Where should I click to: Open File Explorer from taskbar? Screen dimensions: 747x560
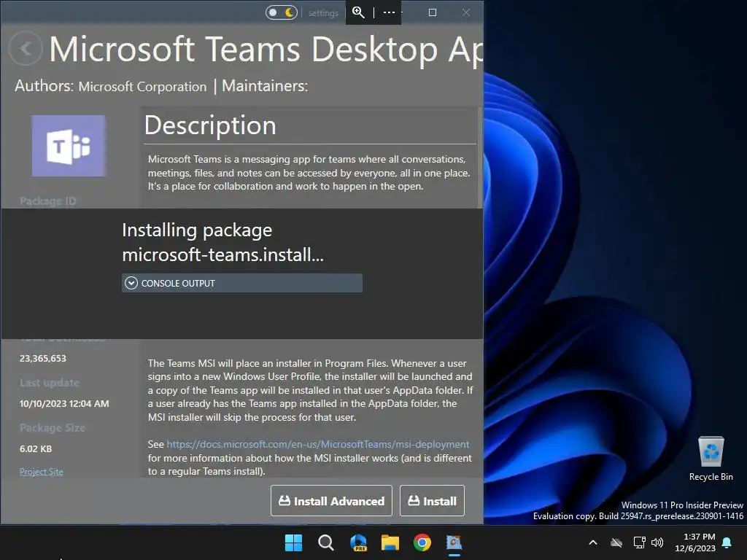point(390,542)
